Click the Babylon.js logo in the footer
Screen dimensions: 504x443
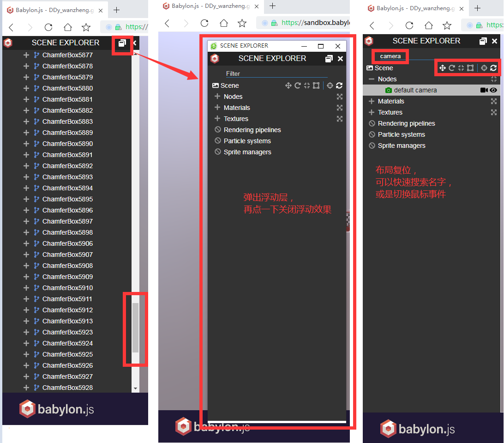(x=56, y=408)
